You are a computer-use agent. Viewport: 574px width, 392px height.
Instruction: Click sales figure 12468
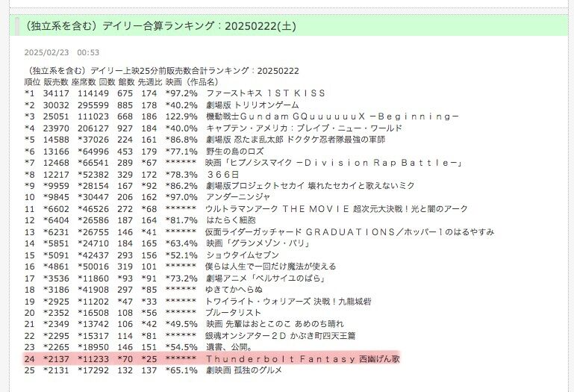point(56,163)
